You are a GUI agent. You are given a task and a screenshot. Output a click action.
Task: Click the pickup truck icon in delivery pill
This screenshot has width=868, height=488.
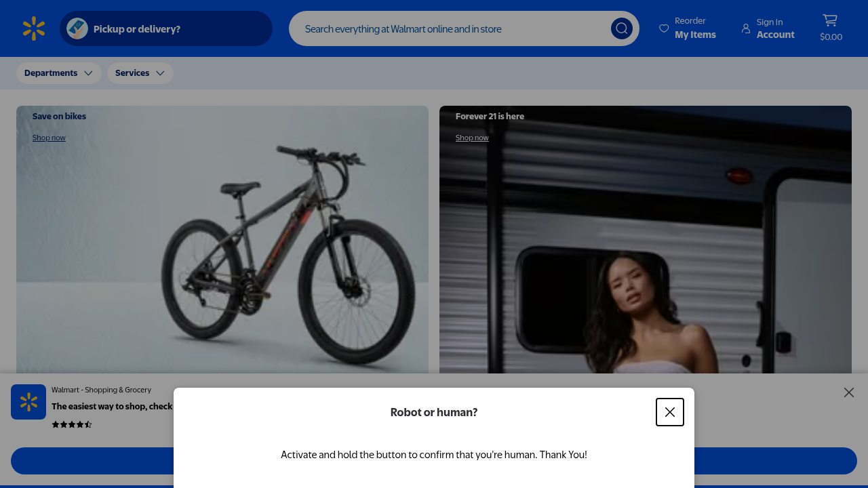coord(77,28)
